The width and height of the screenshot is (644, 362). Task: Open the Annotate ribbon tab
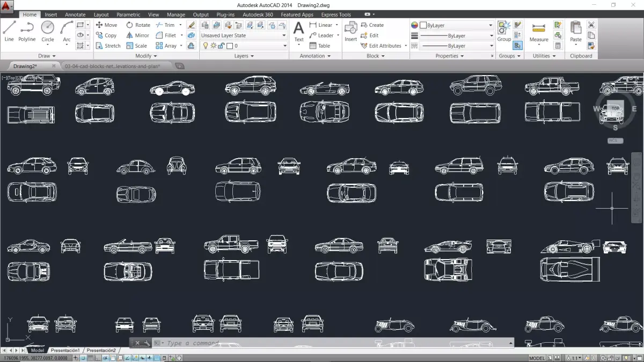pyautogui.click(x=75, y=14)
